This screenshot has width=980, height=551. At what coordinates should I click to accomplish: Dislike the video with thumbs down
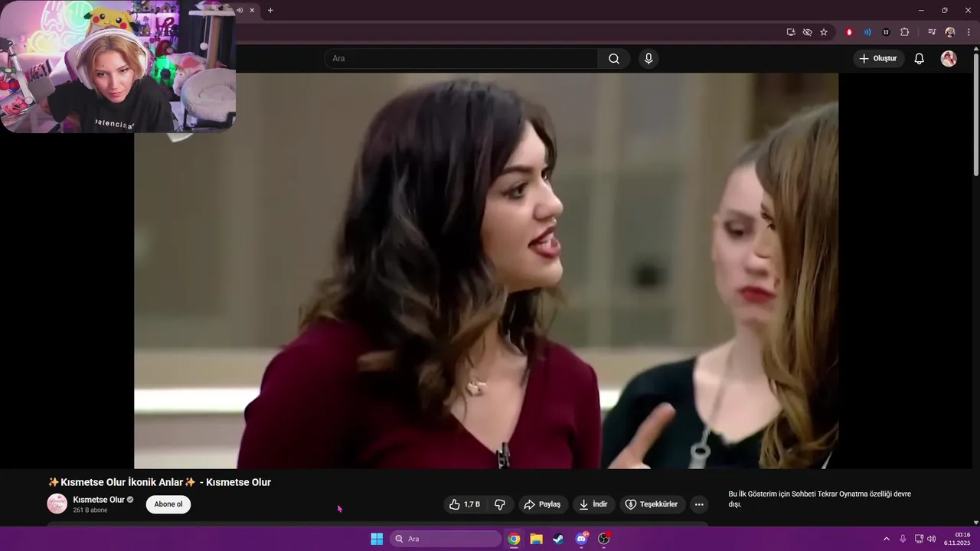tap(500, 504)
